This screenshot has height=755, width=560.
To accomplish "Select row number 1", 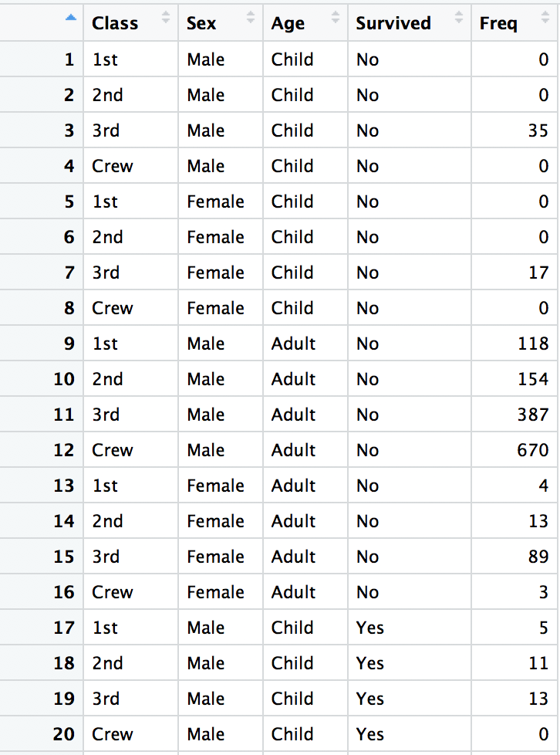I will [x=69, y=59].
